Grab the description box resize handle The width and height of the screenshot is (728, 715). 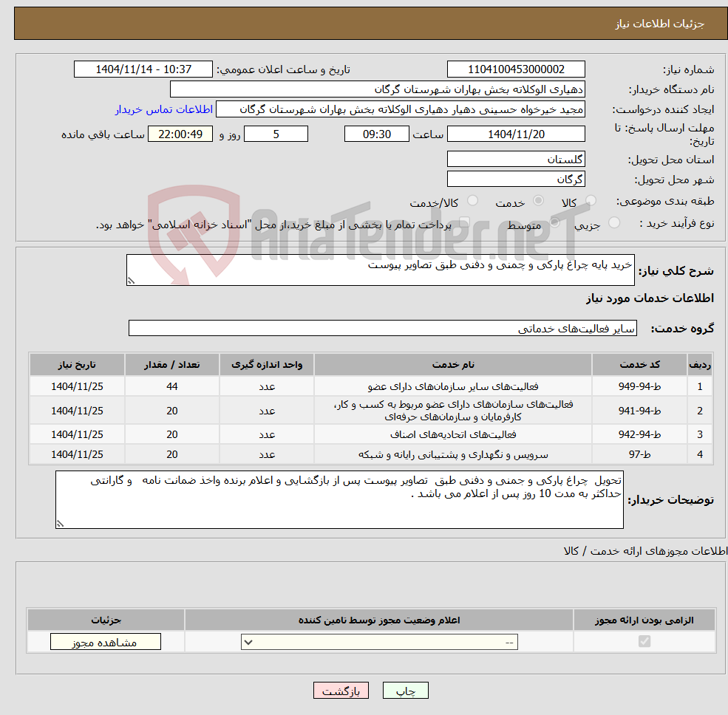pyautogui.click(x=131, y=280)
